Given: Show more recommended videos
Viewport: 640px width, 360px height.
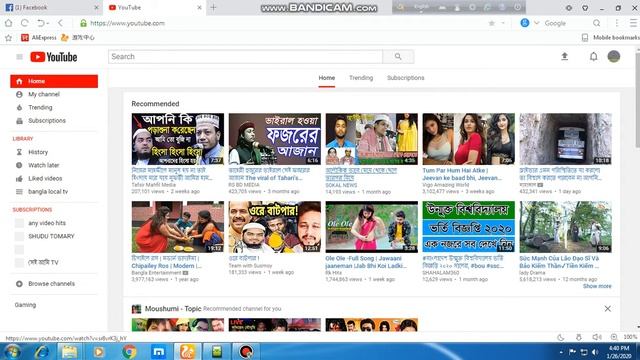Looking at the screenshot, I should [597, 286].
